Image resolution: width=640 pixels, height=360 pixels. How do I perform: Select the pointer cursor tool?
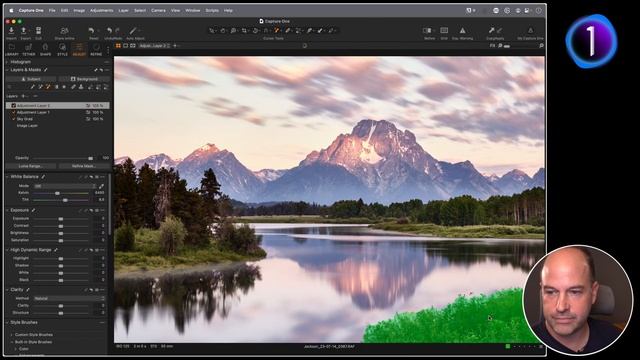pos(212,31)
